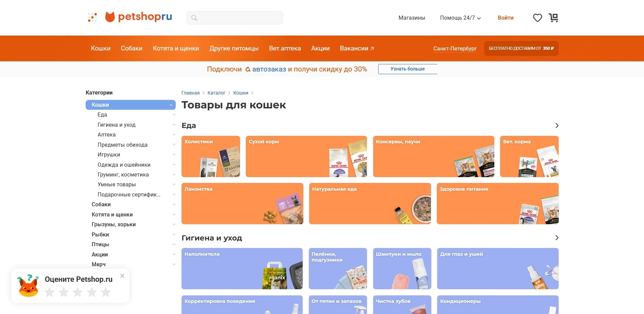Screen dimensions: 644x314
Task: Click inside the search input field
Action: click(237, 18)
